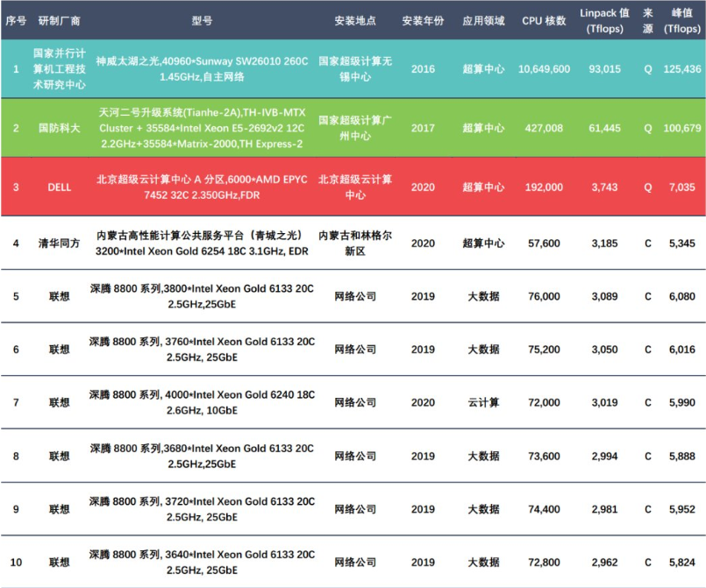Click the 72,000 CPU cores value

point(544,402)
